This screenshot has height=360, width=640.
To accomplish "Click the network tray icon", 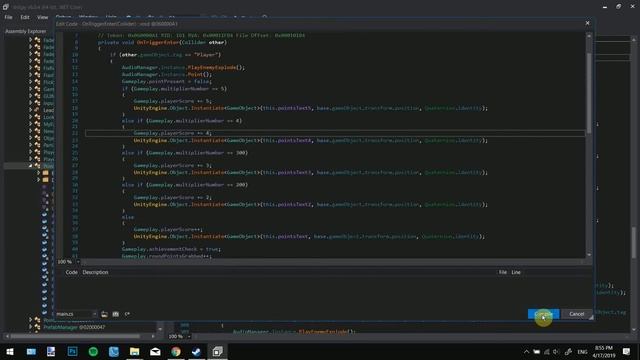I will point(547,352).
